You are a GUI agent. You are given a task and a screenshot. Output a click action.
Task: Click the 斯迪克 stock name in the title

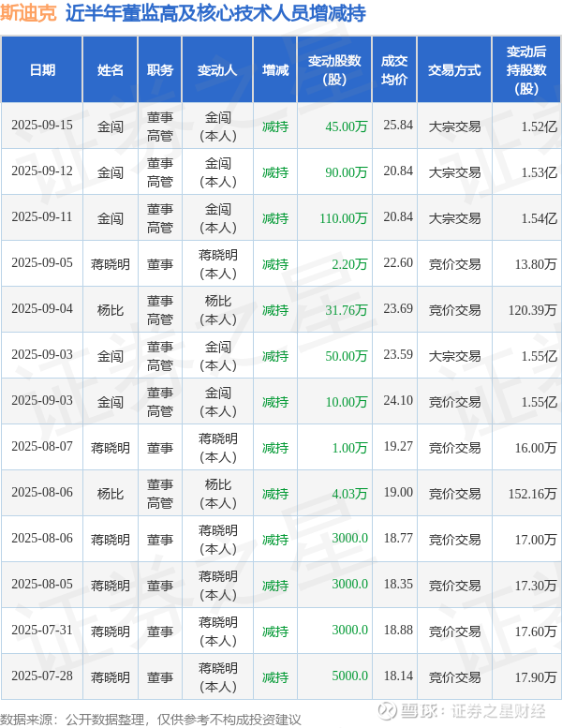[x=28, y=13]
